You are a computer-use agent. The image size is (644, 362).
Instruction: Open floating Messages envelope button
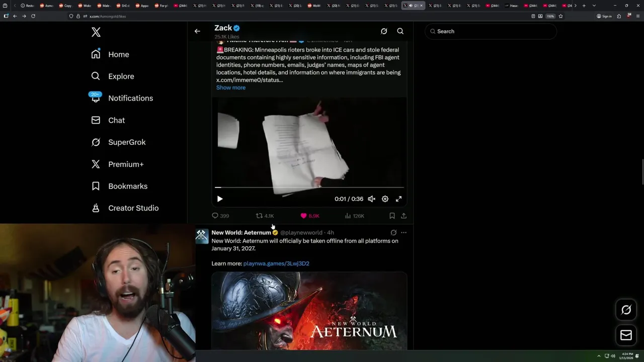tap(626, 335)
